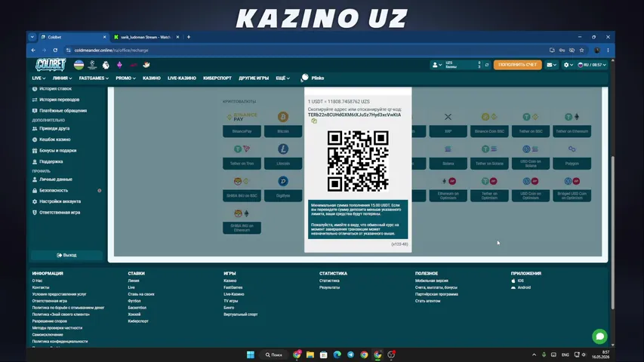Open the КАЗИНО menu item
Image resolution: width=644 pixels, height=362 pixels.
[x=152, y=78]
